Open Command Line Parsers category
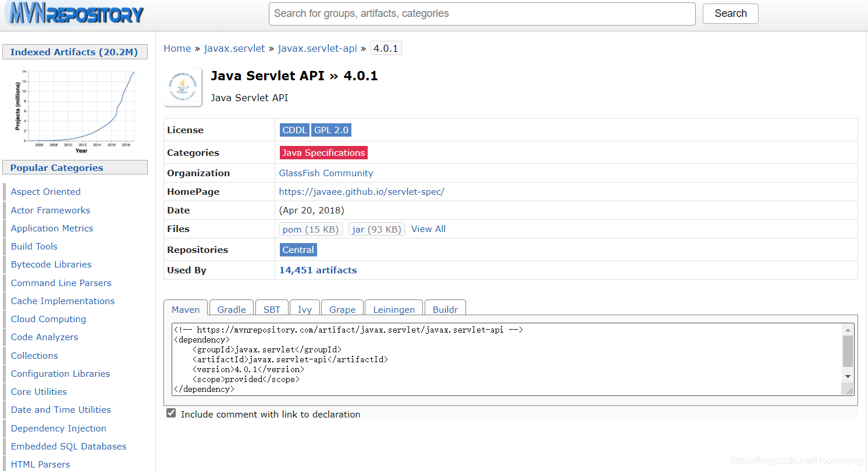 (61, 283)
